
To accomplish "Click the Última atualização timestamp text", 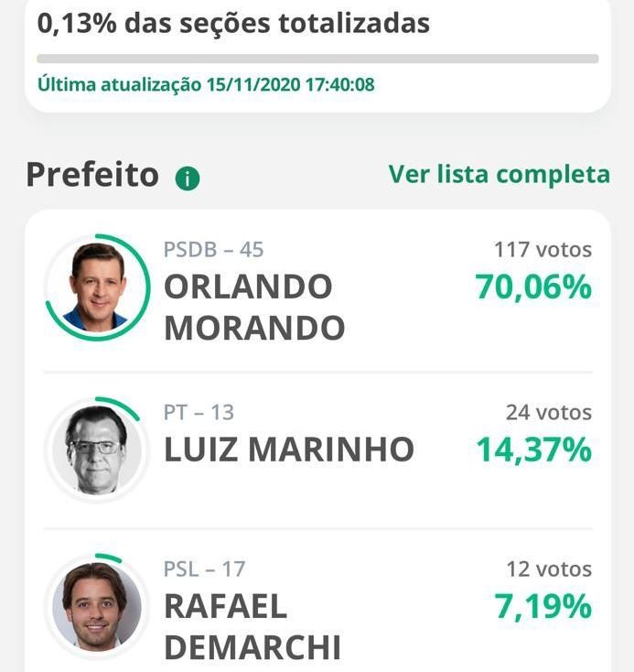I will tap(206, 85).
